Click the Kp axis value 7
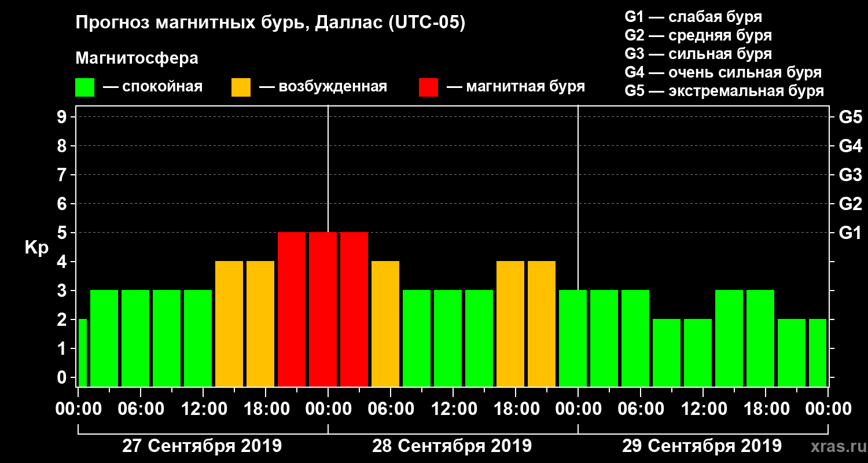Screen dimensions: 868x463 (63, 175)
